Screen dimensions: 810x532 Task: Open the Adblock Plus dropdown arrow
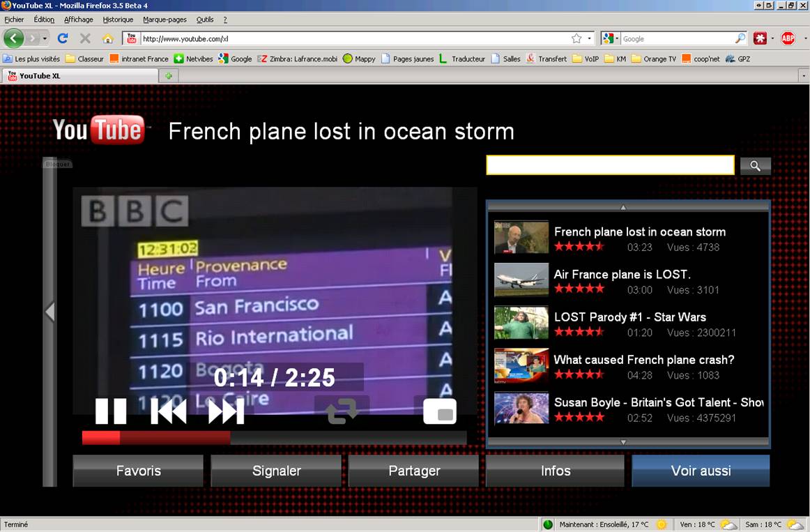[805, 39]
